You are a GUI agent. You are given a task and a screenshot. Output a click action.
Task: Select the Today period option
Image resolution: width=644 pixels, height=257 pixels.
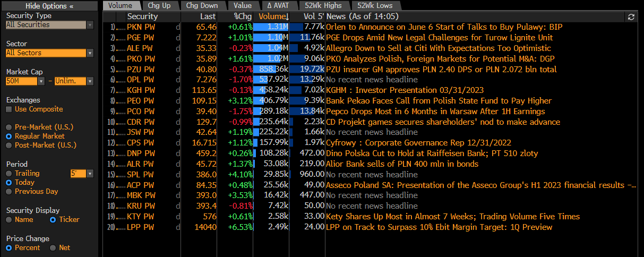coord(9,183)
